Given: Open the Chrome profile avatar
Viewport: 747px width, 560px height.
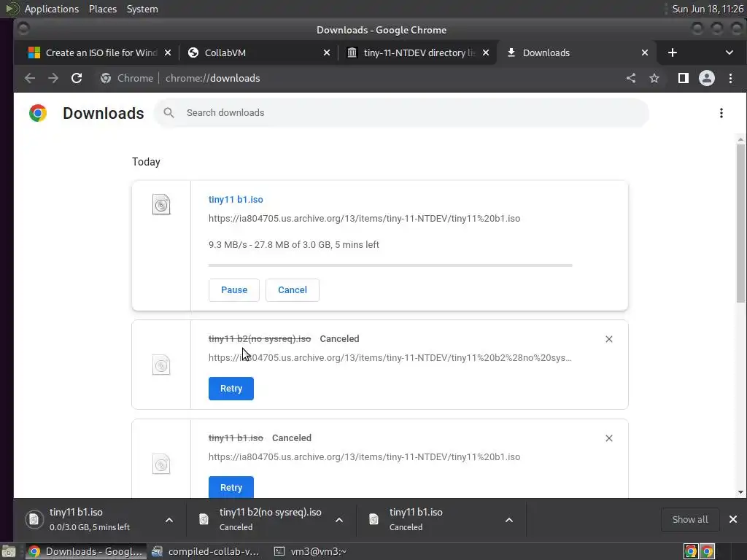Looking at the screenshot, I should [706, 78].
